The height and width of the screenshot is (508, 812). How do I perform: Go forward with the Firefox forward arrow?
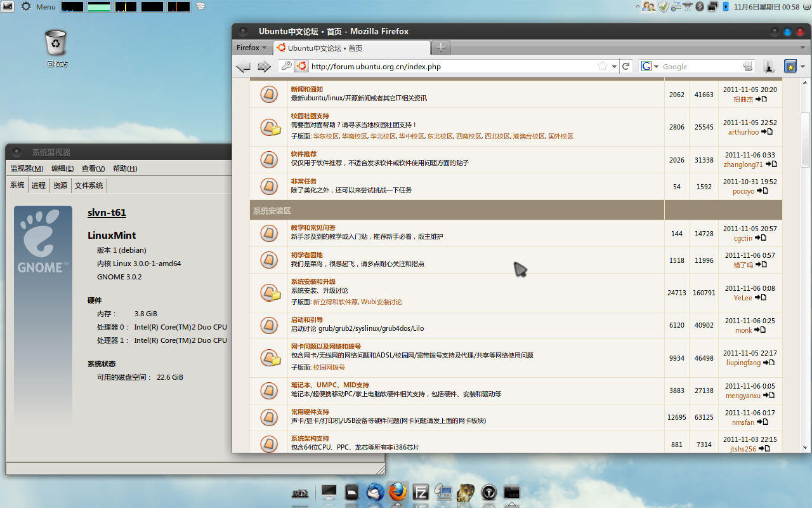tap(265, 66)
